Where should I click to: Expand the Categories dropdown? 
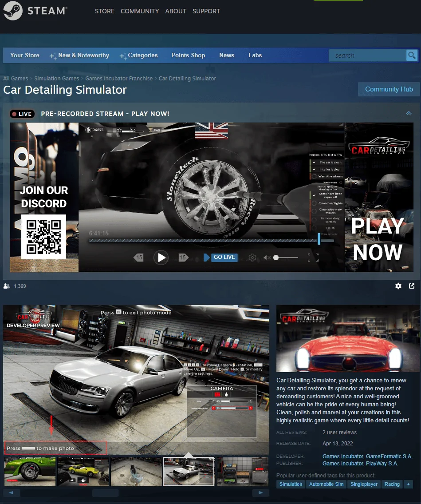click(139, 56)
